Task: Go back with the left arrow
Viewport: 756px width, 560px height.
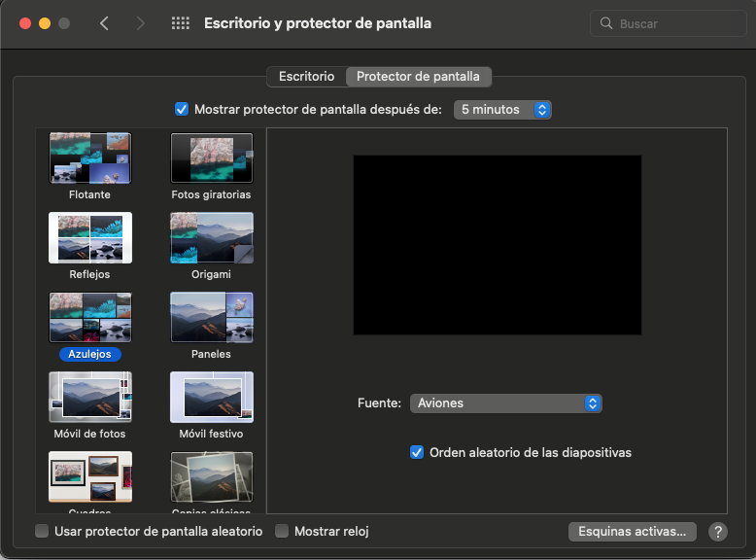Action: coord(105,23)
